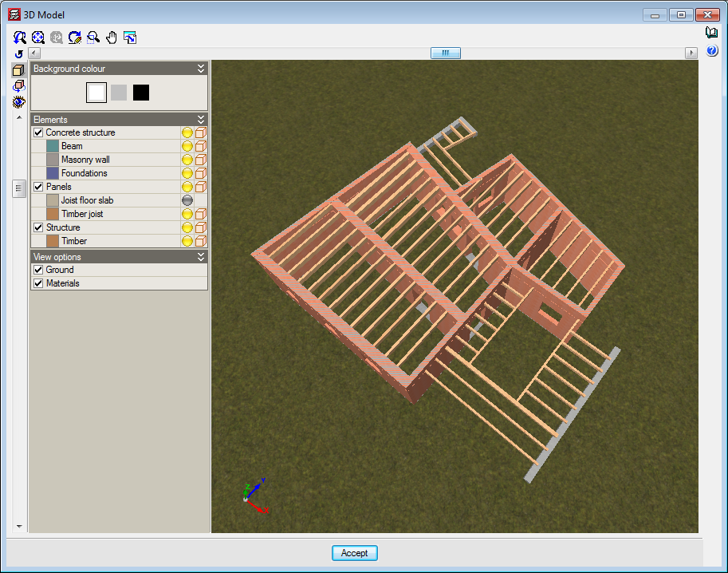
Task: Click the Accept button
Action: tap(354, 553)
